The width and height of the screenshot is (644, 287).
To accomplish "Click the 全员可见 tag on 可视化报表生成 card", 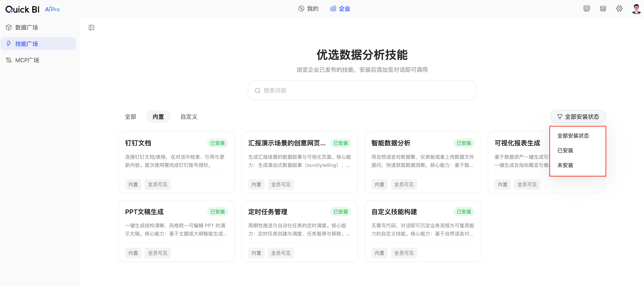I will pos(527,184).
